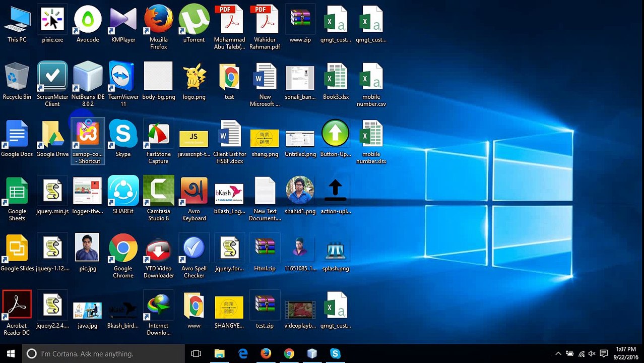Select Button-Up green arrow image
Image resolution: width=644 pixels, height=363 pixels.
click(336, 139)
